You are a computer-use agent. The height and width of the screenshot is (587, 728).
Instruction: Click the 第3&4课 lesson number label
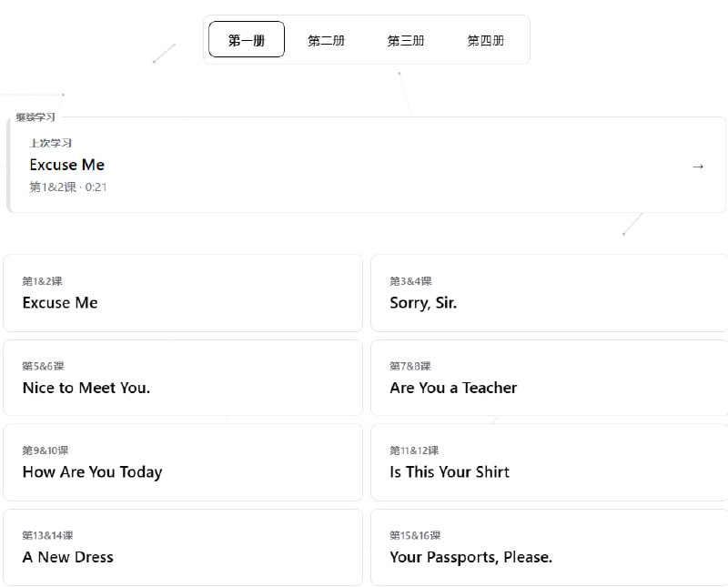[410, 281]
